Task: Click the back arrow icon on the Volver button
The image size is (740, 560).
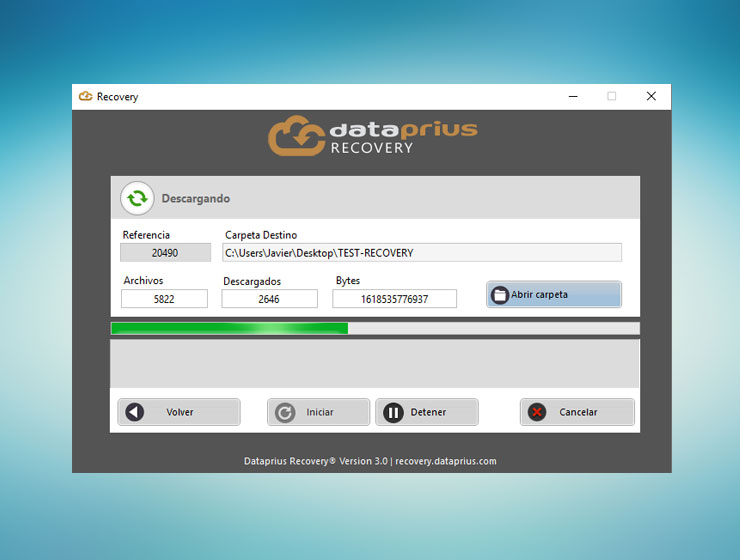Action: (135, 412)
